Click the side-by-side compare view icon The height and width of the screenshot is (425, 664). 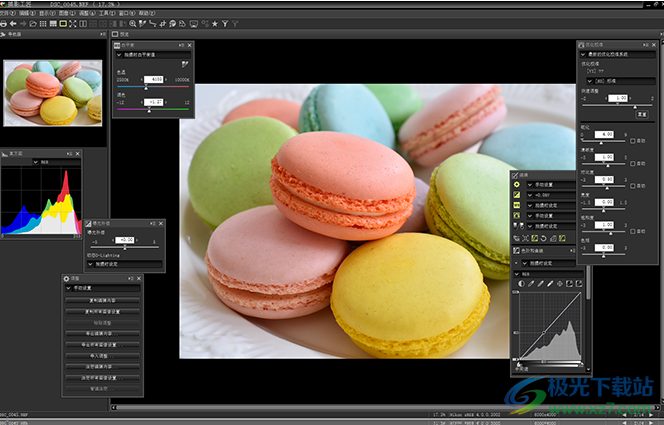tap(83, 24)
